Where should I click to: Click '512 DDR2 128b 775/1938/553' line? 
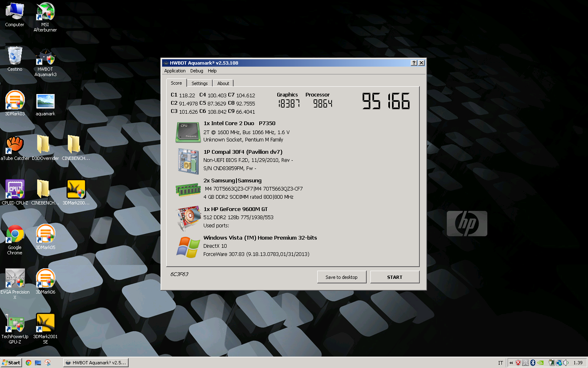[x=238, y=218]
